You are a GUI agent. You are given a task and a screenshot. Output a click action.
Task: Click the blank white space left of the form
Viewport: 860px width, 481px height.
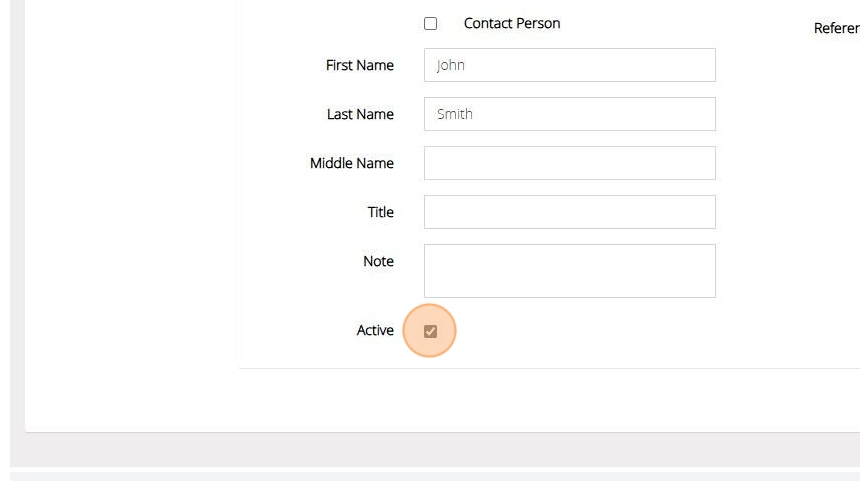(130, 200)
